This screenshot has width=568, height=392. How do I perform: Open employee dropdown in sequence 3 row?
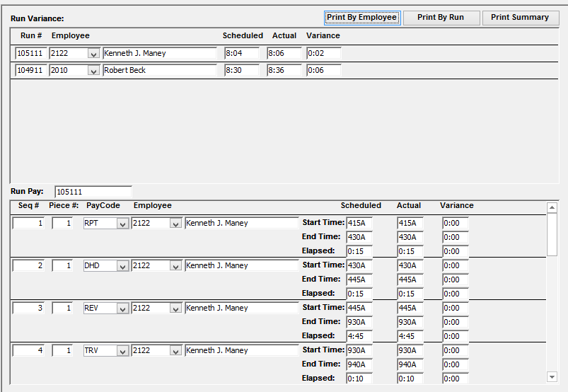point(175,309)
